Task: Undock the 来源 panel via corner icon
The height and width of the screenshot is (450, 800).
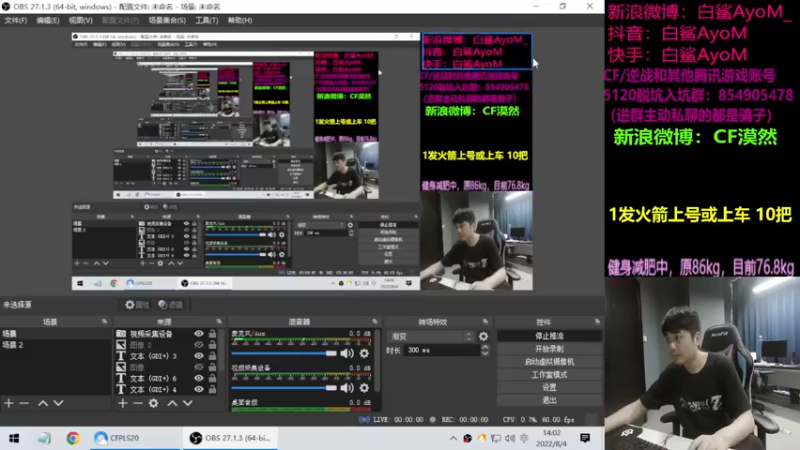Action: point(219,322)
